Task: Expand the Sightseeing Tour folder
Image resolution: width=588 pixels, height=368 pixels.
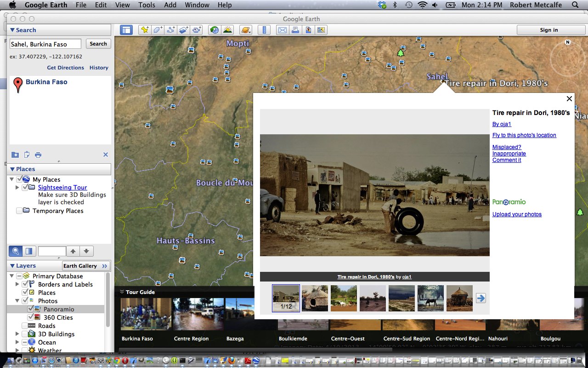Action: click(17, 187)
